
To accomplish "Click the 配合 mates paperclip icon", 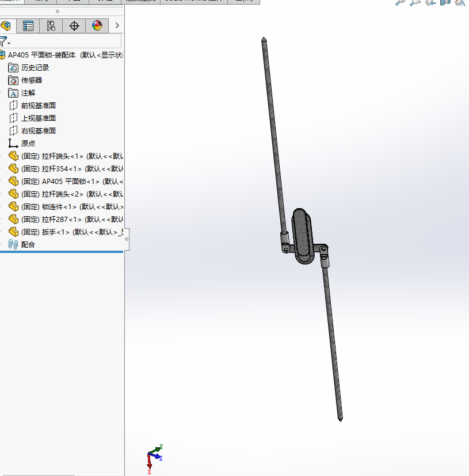I will [x=13, y=244].
